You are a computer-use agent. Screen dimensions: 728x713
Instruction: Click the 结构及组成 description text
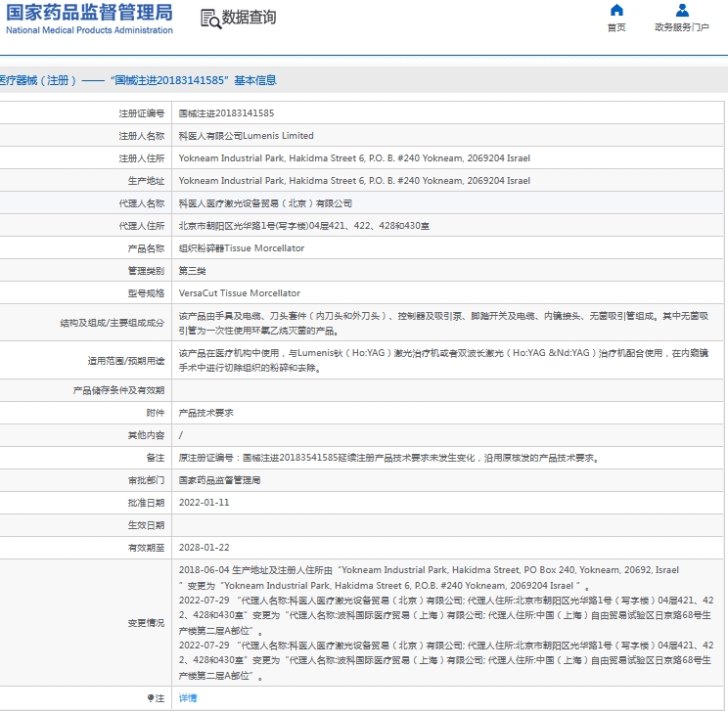point(443,323)
